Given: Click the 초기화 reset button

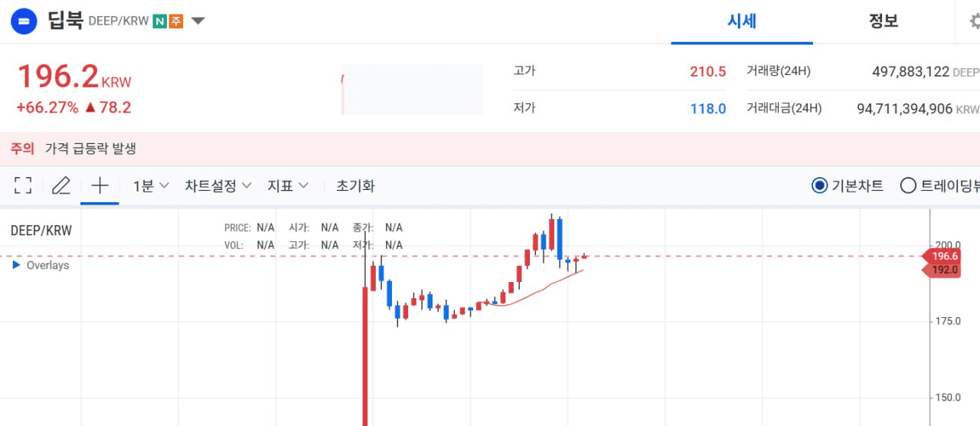Looking at the screenshot, I should pos(355,185).
